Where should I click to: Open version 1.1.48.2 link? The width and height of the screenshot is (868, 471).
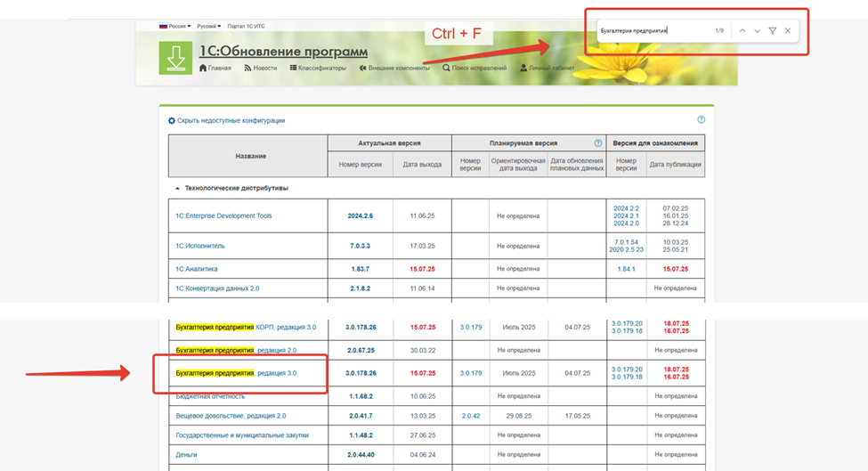pos(361,435)
